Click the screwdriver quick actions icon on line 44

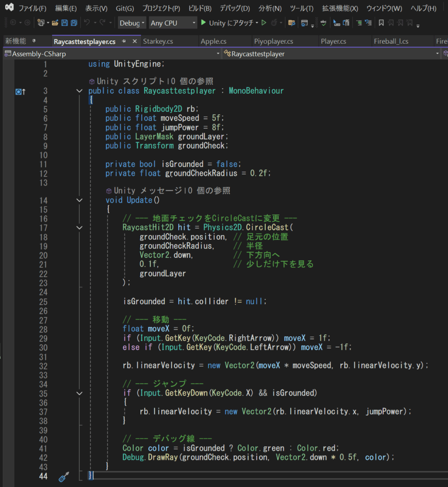tap(63, 477)
